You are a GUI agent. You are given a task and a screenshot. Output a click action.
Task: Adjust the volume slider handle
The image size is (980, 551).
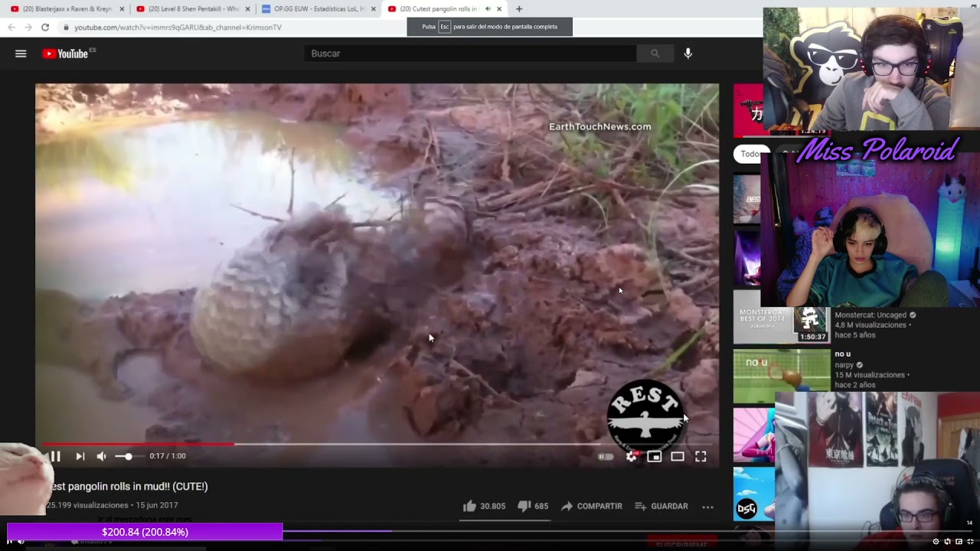128,456
